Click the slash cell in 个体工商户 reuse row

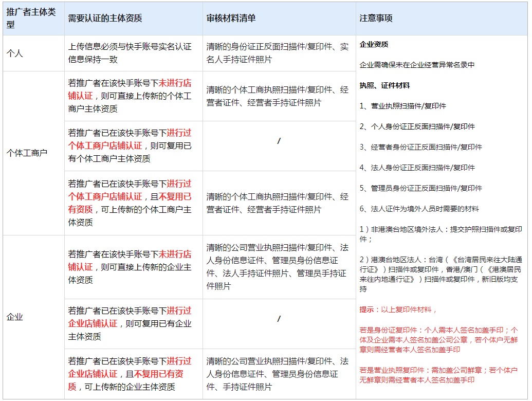[279, 146]
